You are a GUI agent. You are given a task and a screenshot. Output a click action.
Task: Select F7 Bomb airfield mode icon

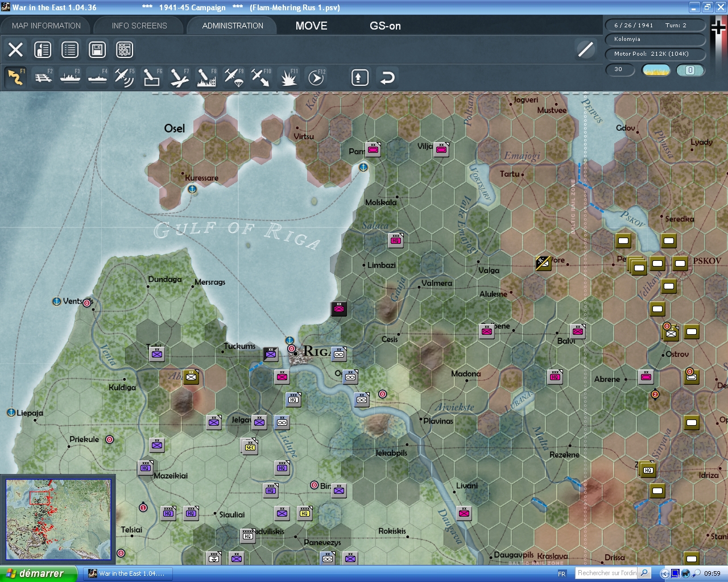click(179, 77)
